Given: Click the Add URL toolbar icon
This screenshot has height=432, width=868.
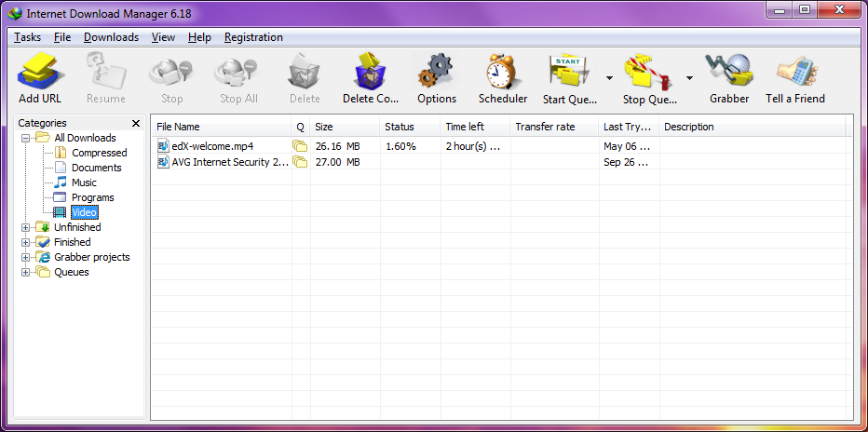Looking at the screenshot, I should coord(40,72).
